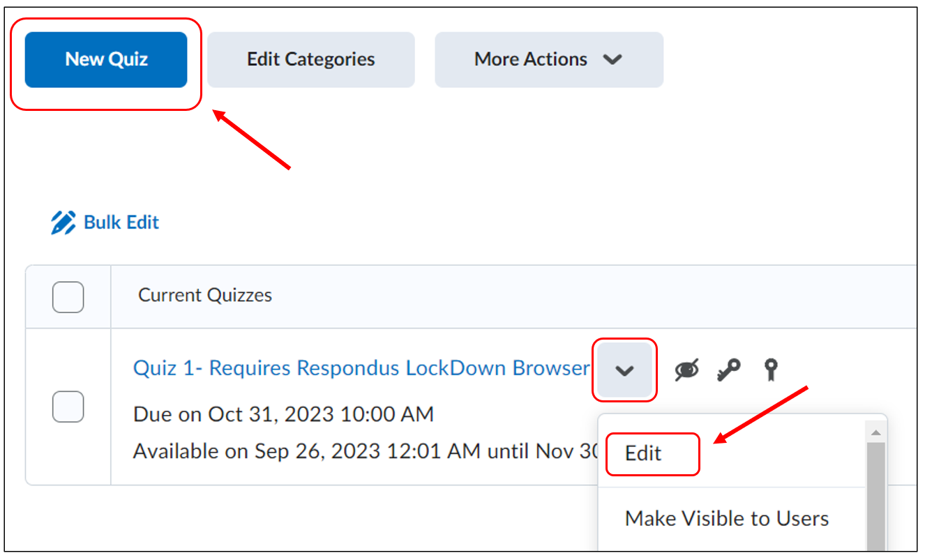Image resolution: width=925 pixels, height=560 pixels.
Task: Click the pin-shaped restriction icon beside Quiz 1
Action: click(770, 370)
